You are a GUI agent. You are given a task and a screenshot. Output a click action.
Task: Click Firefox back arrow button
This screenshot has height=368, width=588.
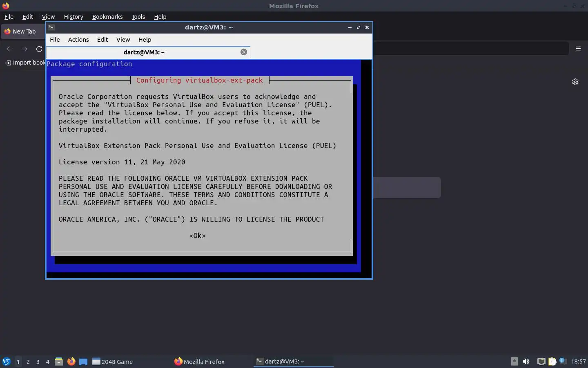pyautogui.click(x=10, y=49)
